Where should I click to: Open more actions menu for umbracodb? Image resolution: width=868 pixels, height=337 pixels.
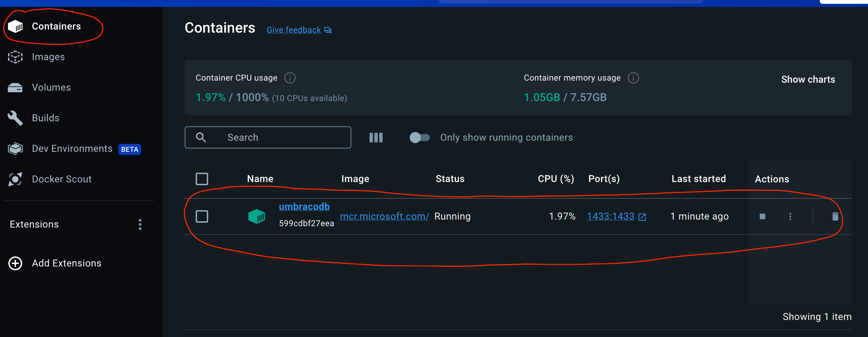[x=790, y=216]
